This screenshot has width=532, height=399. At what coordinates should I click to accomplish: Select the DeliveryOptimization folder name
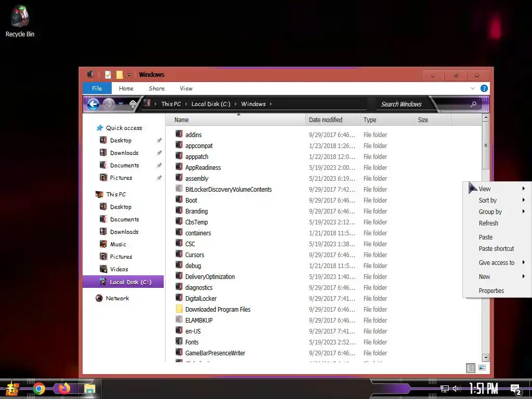(x=210, y=276)
